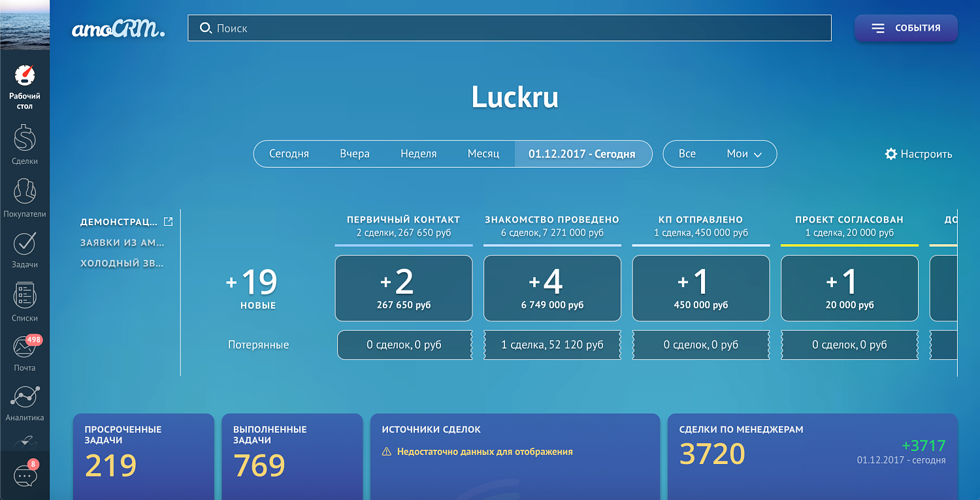The height and width of the screenshot is (500, 980).
Task: Open the Настроить settings link
Action: tap(918, 153)
